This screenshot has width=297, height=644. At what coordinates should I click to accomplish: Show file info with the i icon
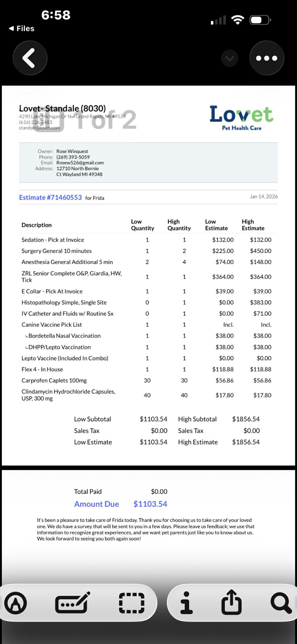(x=186, y=603)
